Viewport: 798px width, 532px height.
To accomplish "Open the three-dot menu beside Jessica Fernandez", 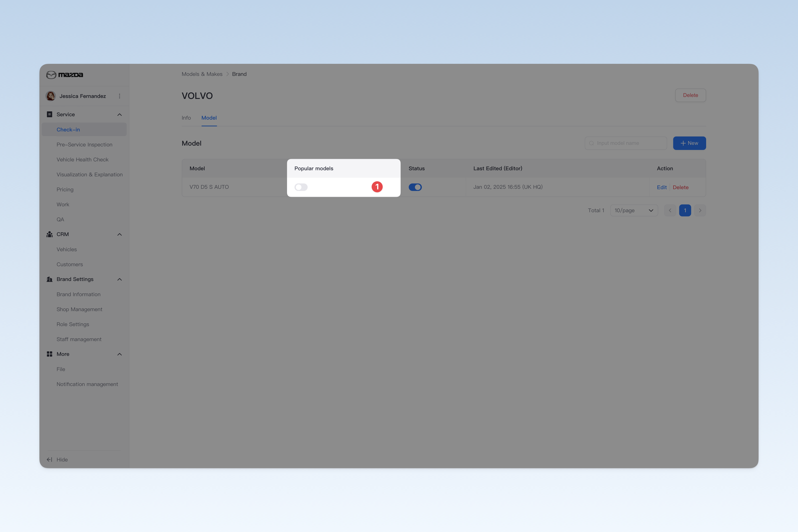I will [119, 96].
